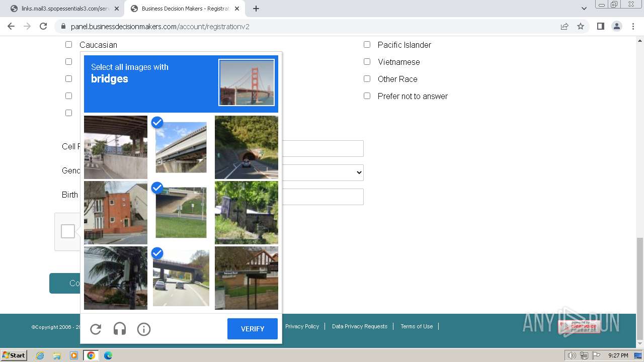This screenshot has width=644, height=362.
Task: Deselect the elevated highway bridge image
Action: tap(181, 147)
